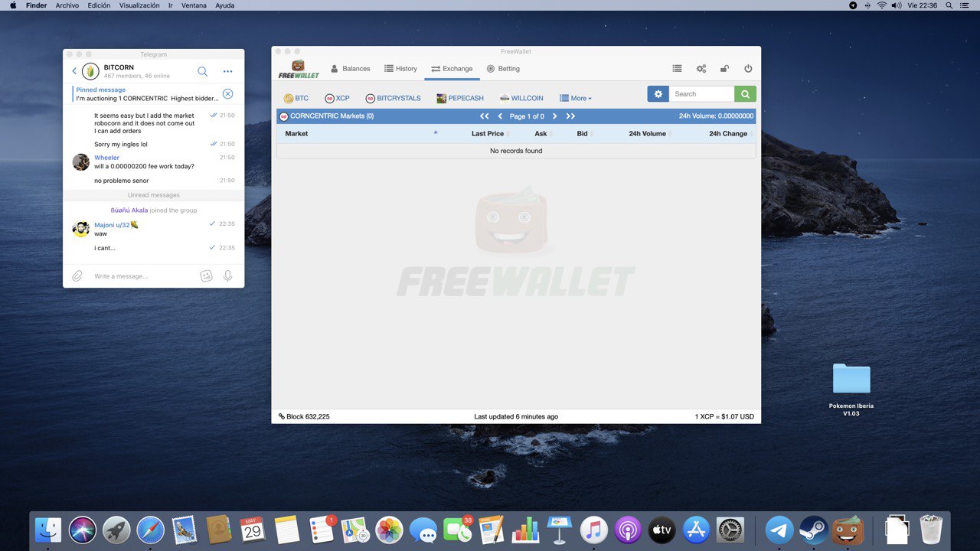980x551 pixels.
Task: Open Steam from the Dock
Action: (813, 530)
